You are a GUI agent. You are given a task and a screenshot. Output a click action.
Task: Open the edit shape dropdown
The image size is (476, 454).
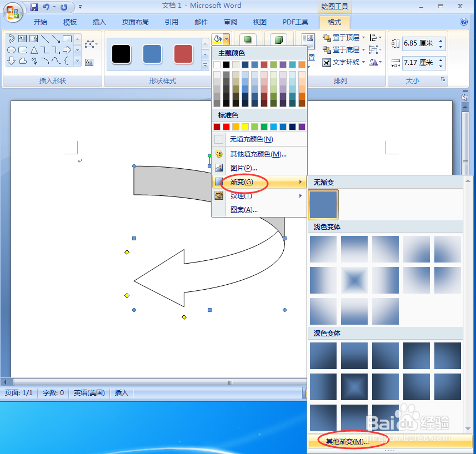click(x=91, y=44)
